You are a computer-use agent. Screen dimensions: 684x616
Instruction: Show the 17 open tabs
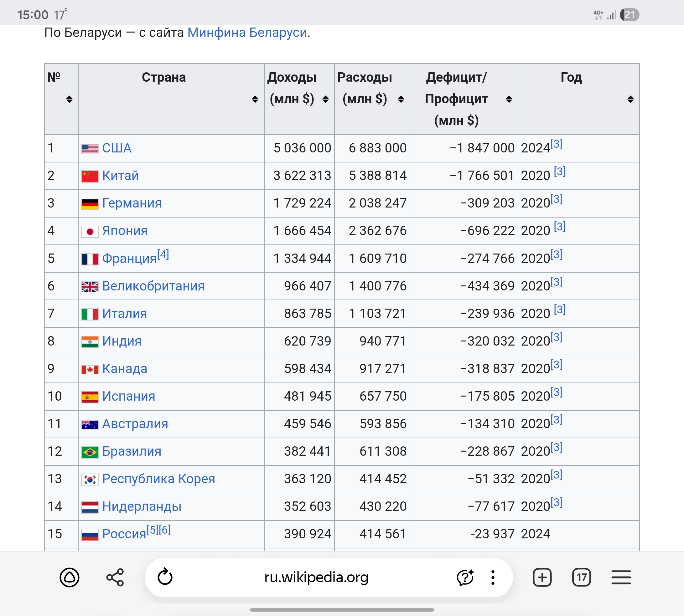coord(581,577)
